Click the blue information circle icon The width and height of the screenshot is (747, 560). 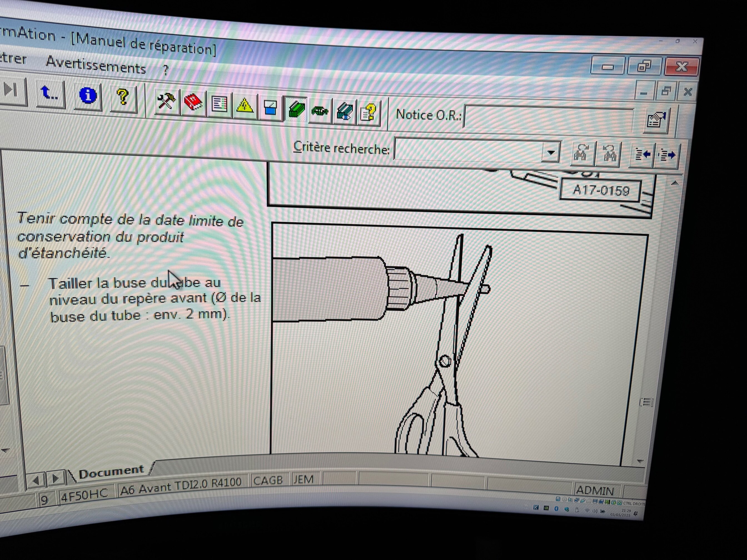pos(88,96)
